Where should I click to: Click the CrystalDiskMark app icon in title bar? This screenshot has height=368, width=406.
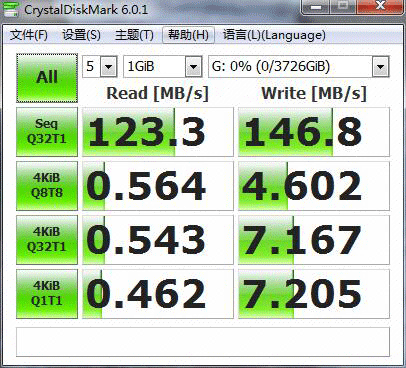(10, 9)
